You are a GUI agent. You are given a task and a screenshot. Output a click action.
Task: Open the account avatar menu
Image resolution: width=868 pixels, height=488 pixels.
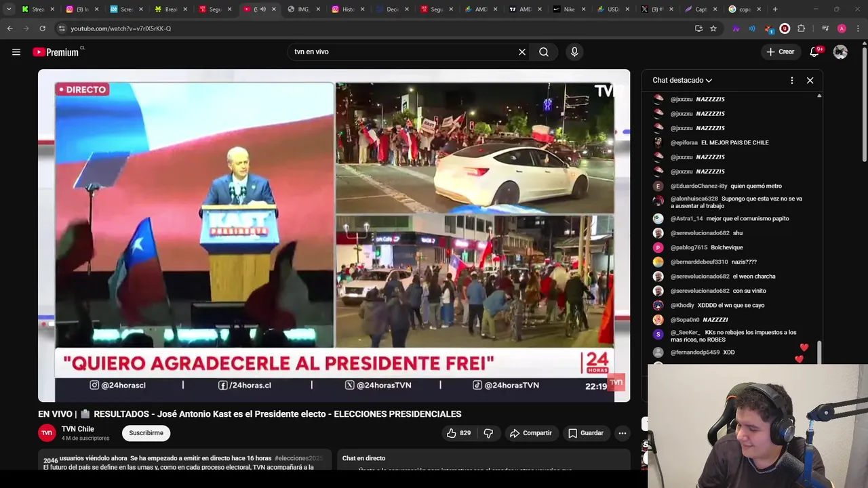(x=840, y=52)
